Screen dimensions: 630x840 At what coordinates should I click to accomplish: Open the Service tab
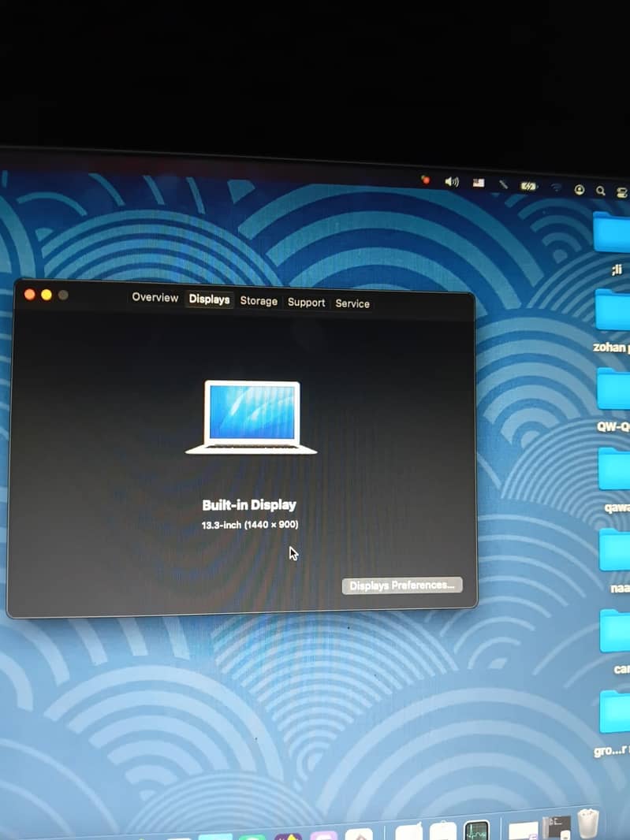(x=352, y=303)
